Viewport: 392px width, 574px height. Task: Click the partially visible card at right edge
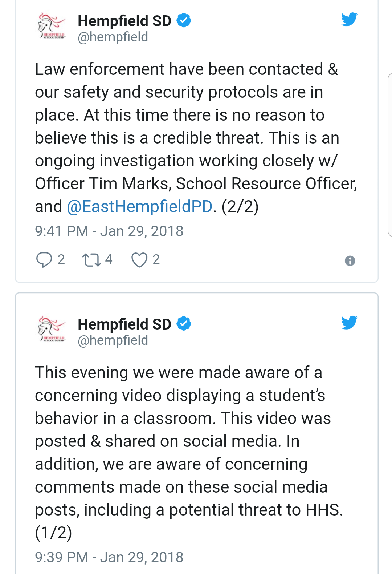point(390,155)
